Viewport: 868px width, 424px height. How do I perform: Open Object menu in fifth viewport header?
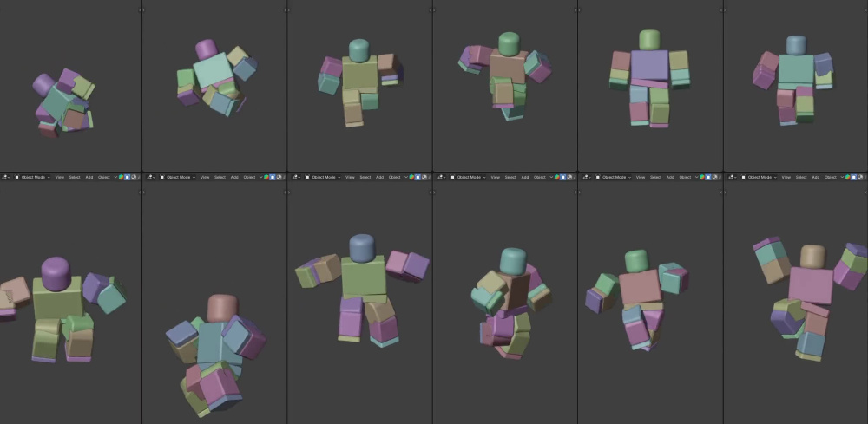(x=685, y=177)
